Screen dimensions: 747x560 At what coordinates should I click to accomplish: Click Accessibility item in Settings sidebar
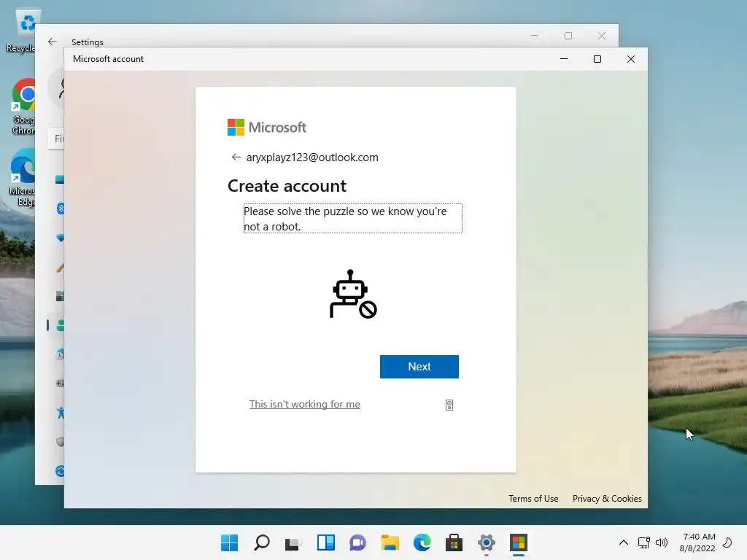[60, 413]
